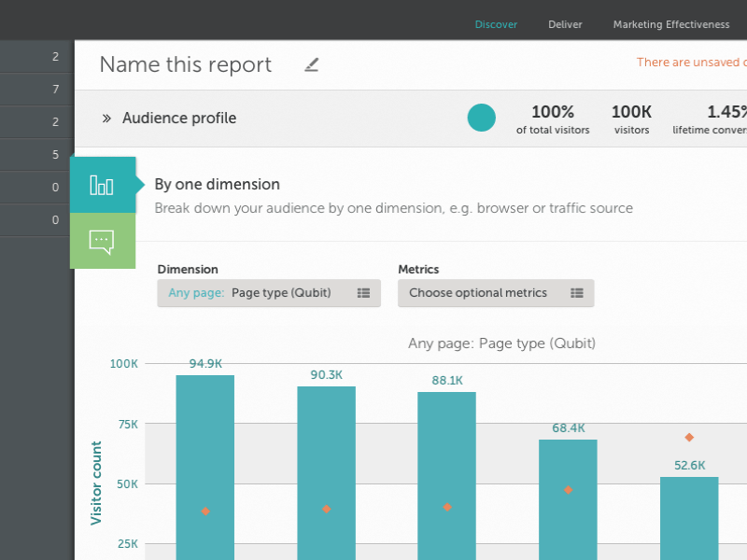Open the Dimension list icon
The width and height of the screenshot is (747, 560).
pyautogui.click(x=363, y=293)
